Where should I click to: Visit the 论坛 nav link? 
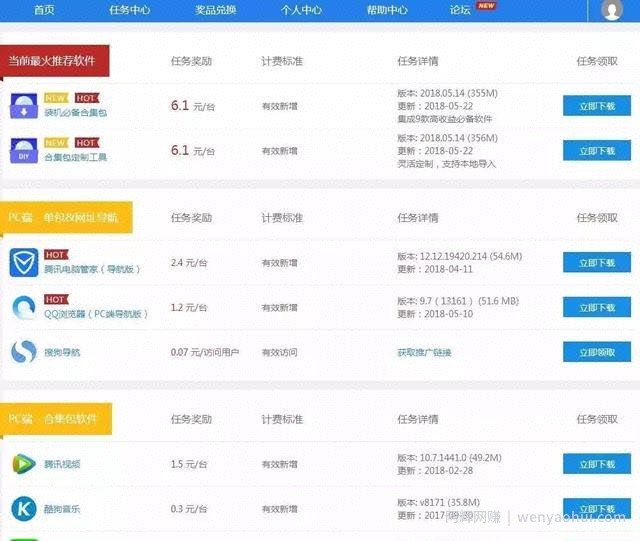tap(460, 10)
